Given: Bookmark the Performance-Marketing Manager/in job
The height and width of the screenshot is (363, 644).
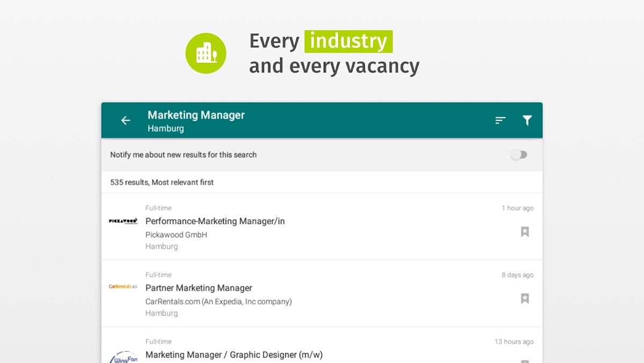Looking at the screenshot, I should pos(525,231).
